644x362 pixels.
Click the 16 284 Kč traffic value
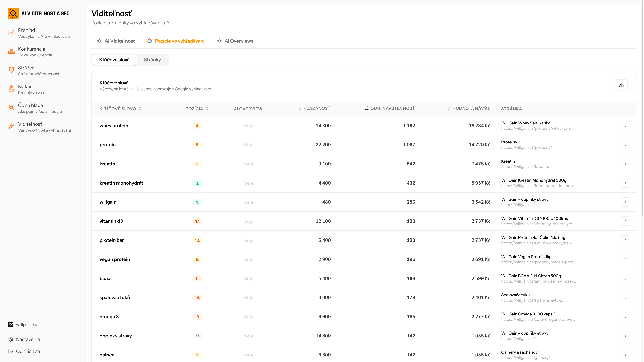tap(479, 125)
